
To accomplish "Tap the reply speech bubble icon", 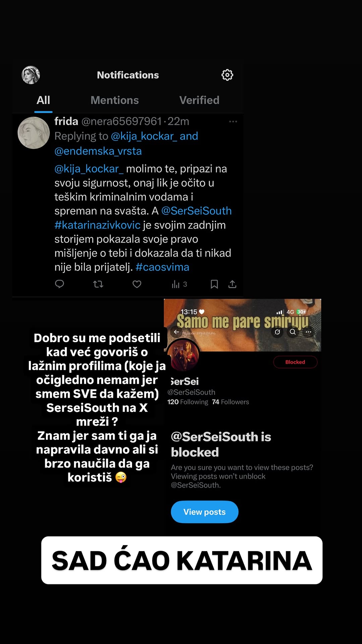I will (59, 284).
